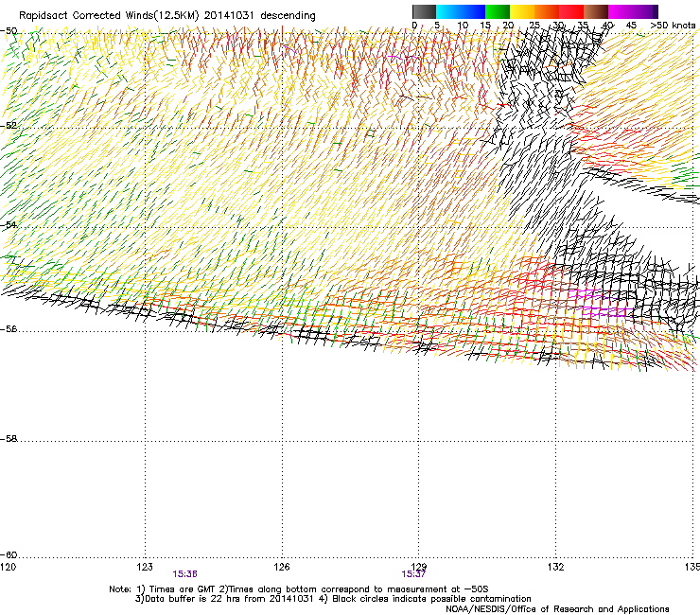
Task: Click the longitude label '132'
Action: click(x=555, y=567)
